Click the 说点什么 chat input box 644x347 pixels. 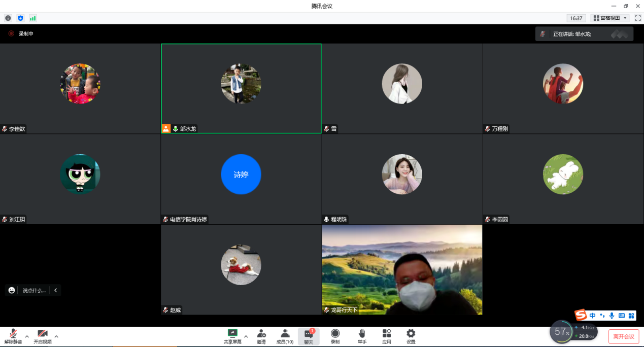coord(34,291)
